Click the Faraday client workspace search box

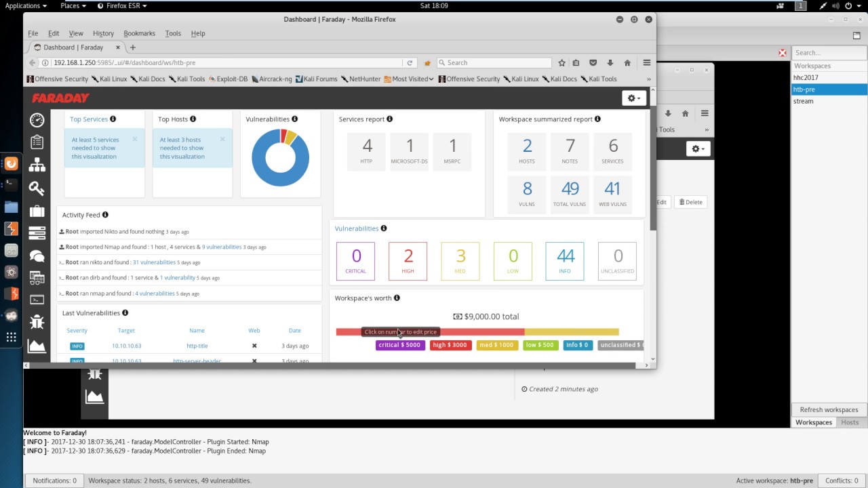[x=829, y=52]
